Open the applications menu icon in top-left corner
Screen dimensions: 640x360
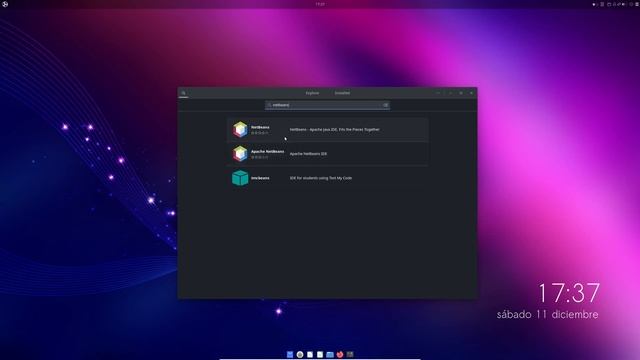tap(5, 4)
